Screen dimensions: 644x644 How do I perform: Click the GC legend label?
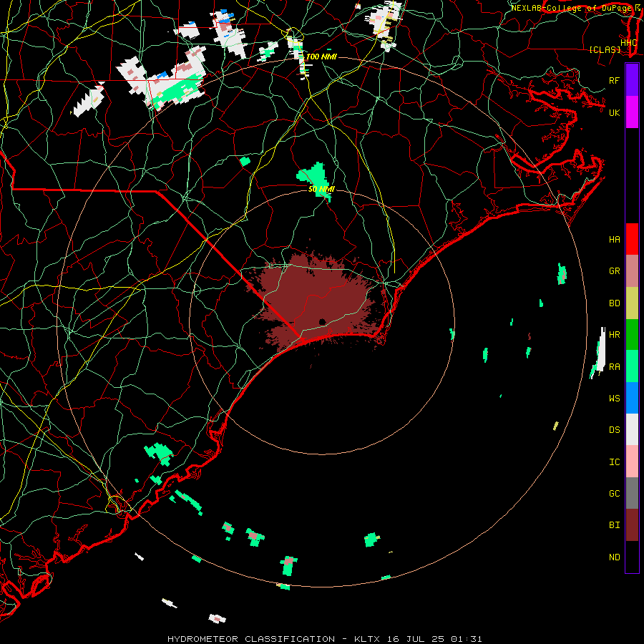point(614,493)
